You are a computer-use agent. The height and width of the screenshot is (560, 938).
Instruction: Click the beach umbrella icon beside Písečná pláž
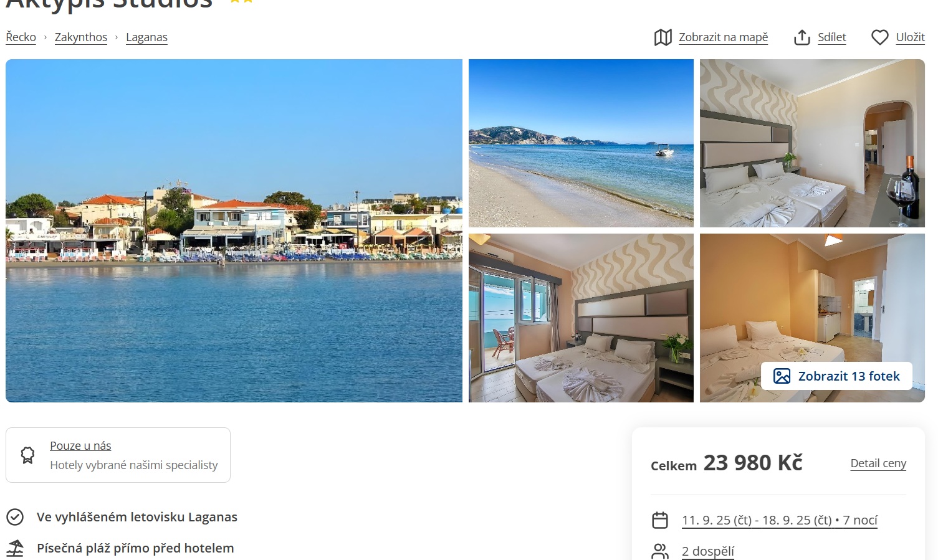(x=15, y=548)
